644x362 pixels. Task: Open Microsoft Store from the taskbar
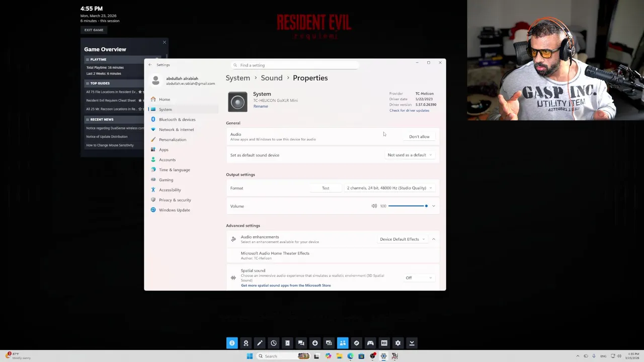pos(361,356)
